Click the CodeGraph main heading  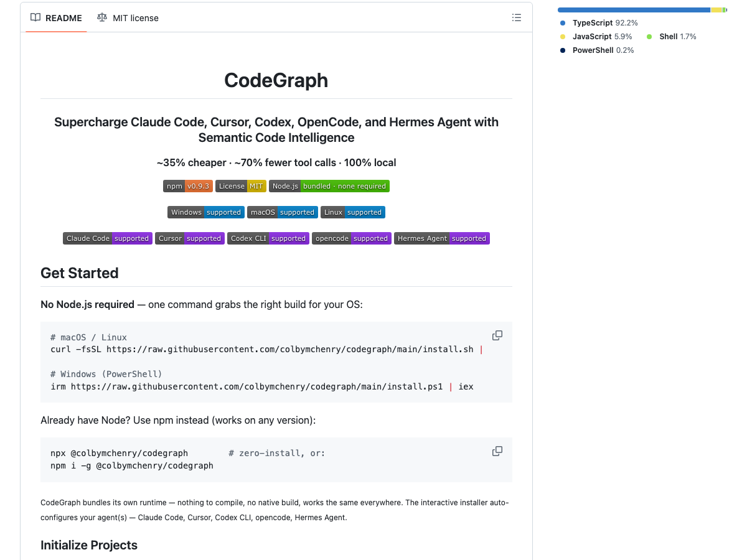point(276,80)
